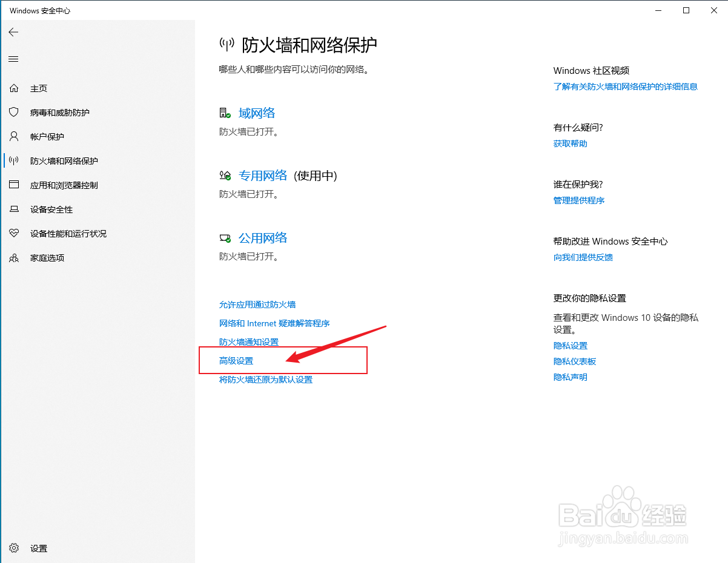Open 高级设置 link
Screen dimensions: 728x563
tap(236, 361)
